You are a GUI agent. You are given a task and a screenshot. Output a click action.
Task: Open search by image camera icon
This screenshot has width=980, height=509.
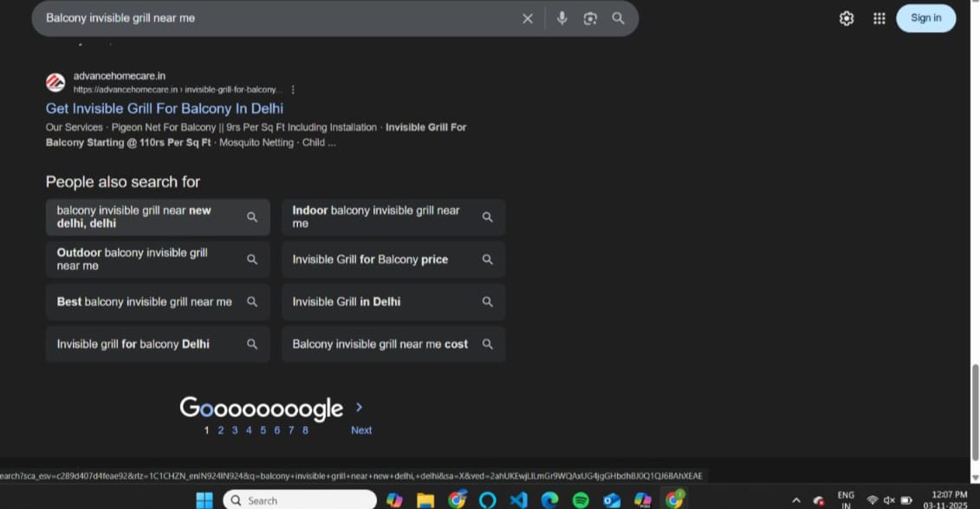(590, 18)
